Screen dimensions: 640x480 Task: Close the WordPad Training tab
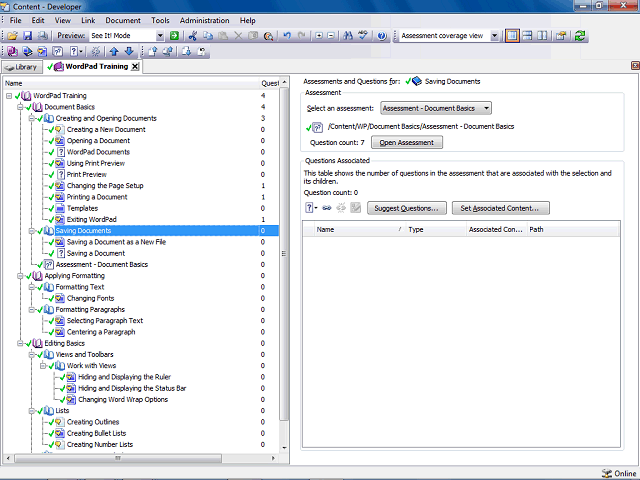click(x=135, y=67)
